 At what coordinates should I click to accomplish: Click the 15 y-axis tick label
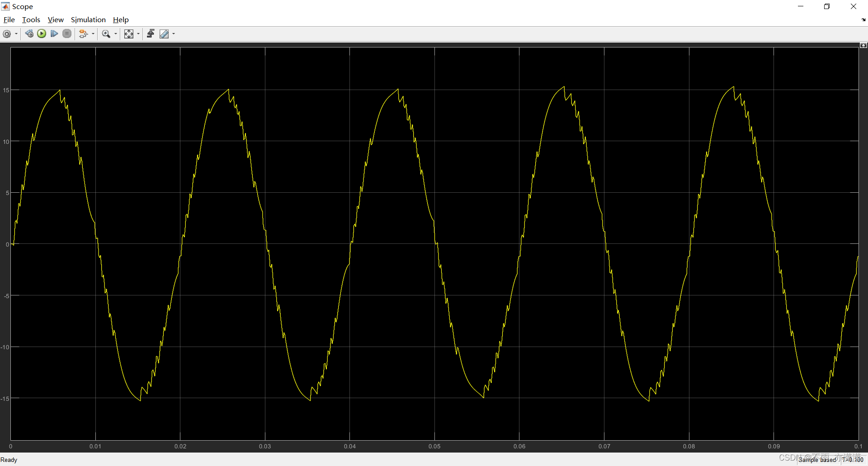(6, 90)
